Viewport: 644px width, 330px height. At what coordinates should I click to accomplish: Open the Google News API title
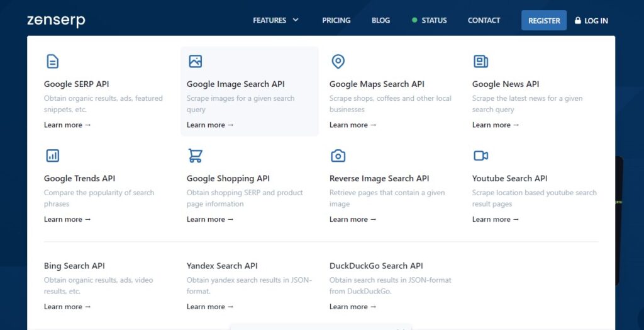pos(506,84)
